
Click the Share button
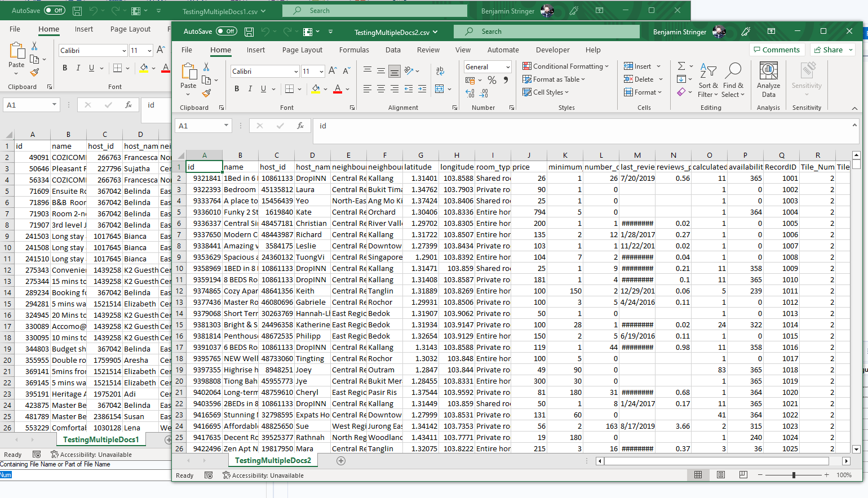click(x=832, y=50)
